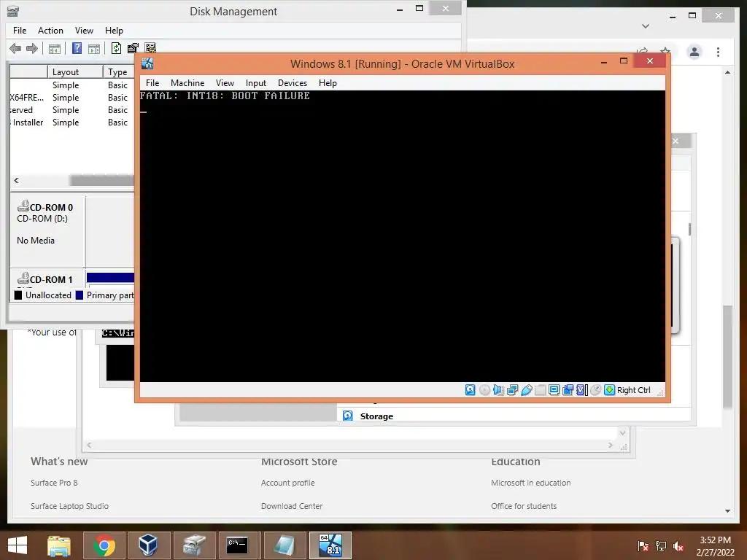Screen dimensions: 747x560
Task: Select the X64FRE... volume row
Action: coord(72,98)
